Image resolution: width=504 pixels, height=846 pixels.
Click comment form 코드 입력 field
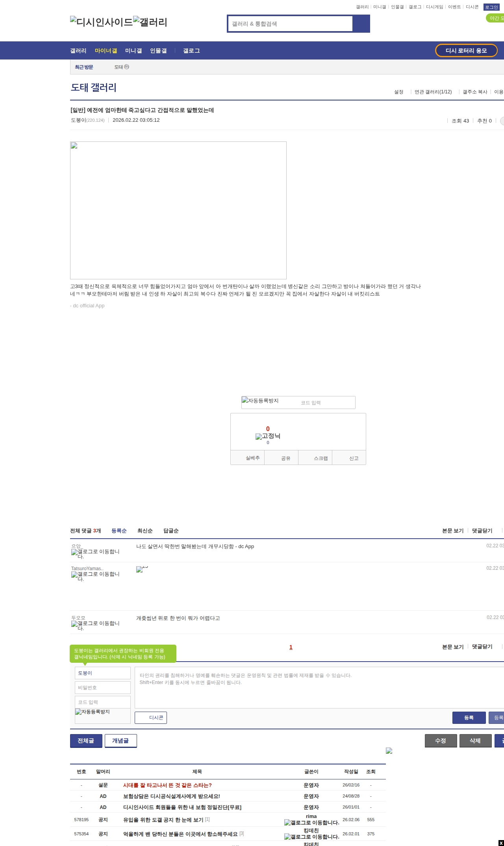(x=103, y=702)
